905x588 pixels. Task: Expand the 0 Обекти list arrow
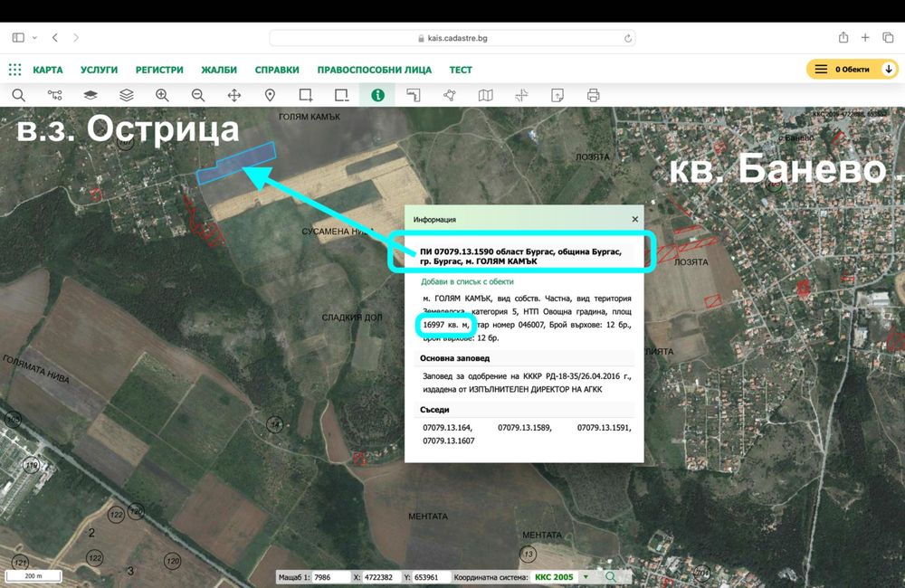(889, 70)
